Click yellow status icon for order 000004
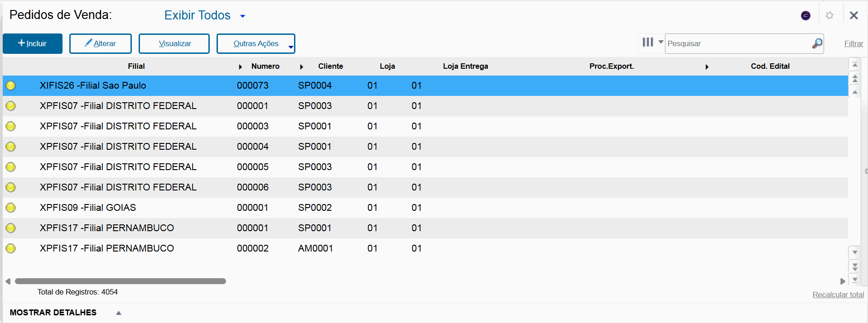Screen dimensions: 868x323 click(x=11, y=147)
